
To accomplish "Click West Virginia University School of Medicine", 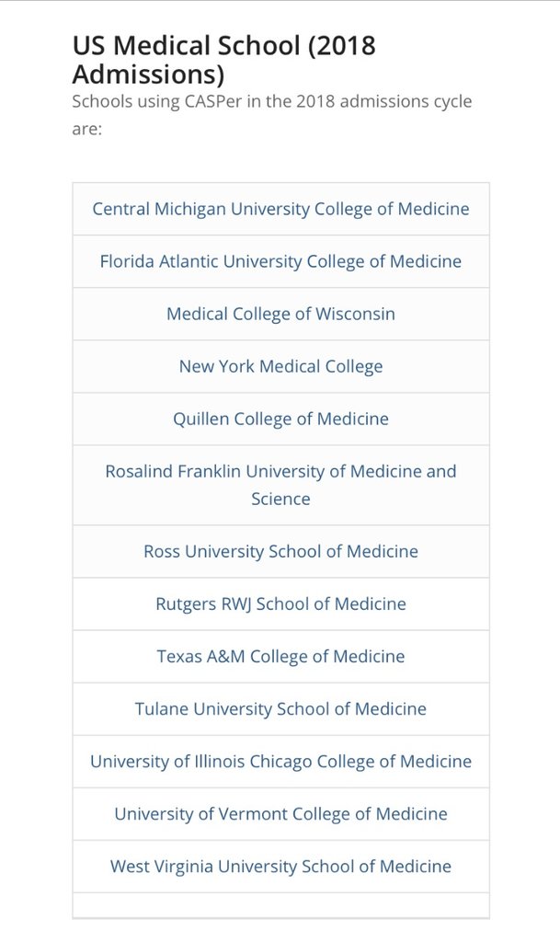I will (280, 866).
